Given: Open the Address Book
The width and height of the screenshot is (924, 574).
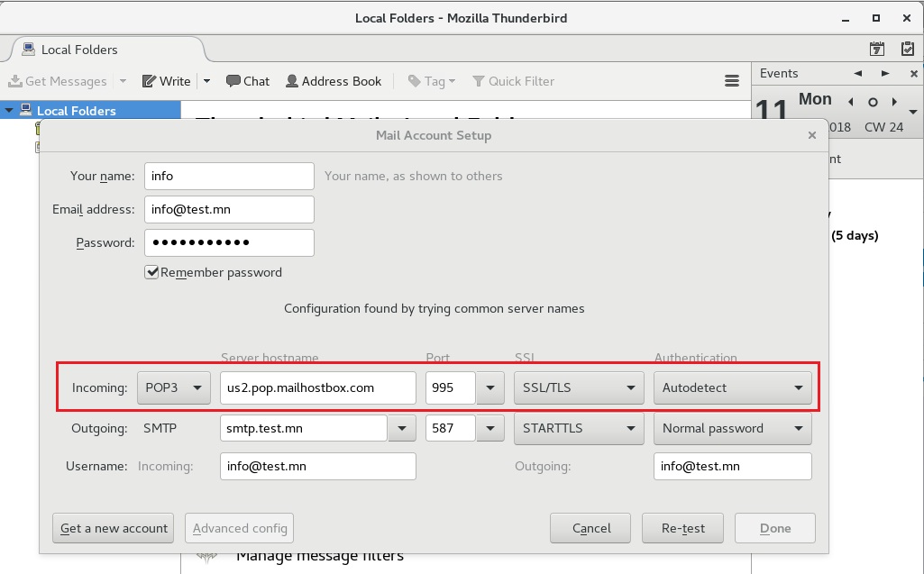Looking at the screenshot, I should tap(334, 81).
